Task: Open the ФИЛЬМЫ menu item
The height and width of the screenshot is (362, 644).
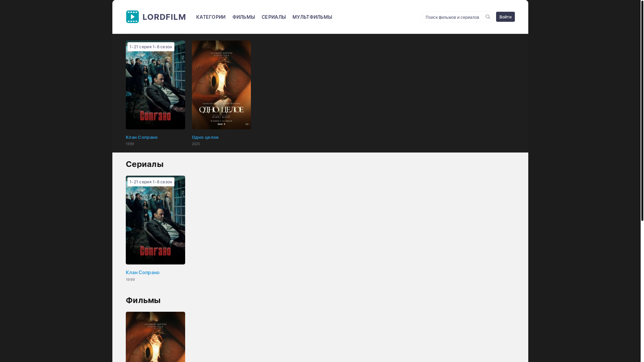Action: click(x=244, y=17)
